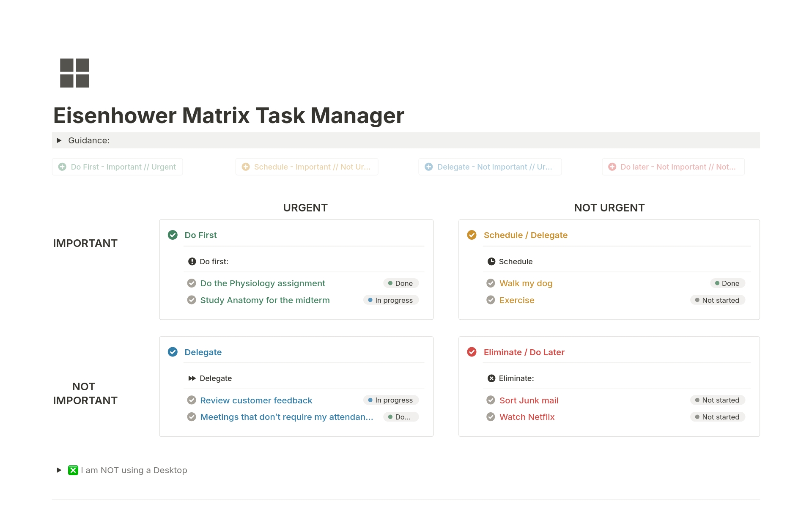This screenshot has width=812, height=507.
Task: Open the Eliminate / Do Later heading
Action: click(x=524, y=352)
